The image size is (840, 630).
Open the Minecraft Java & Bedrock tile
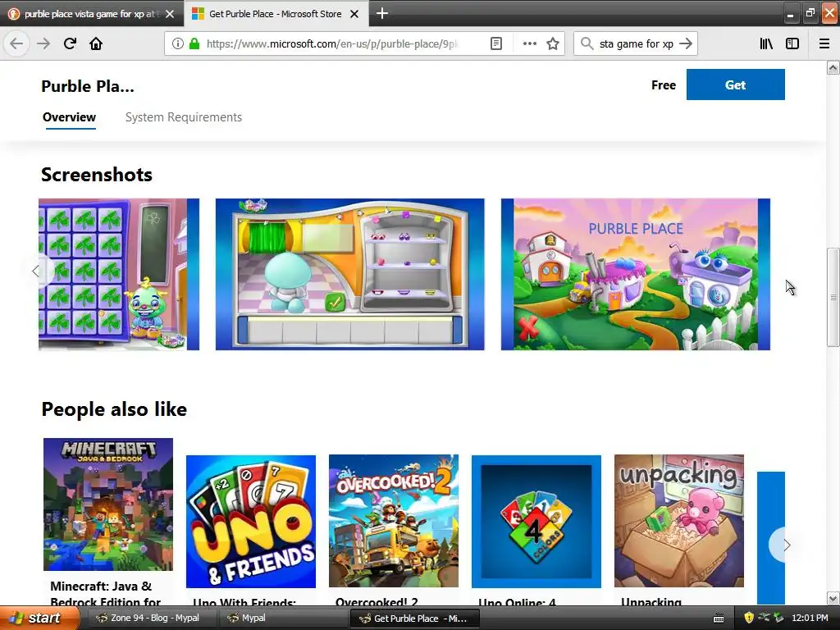108,504
